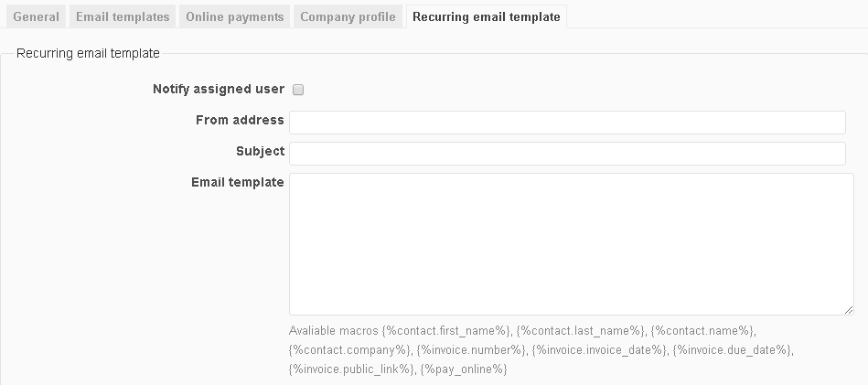This screenshot has height=385, width=868.
Task: Switch to the Email templates tab
Action: [x=123, y=16]
